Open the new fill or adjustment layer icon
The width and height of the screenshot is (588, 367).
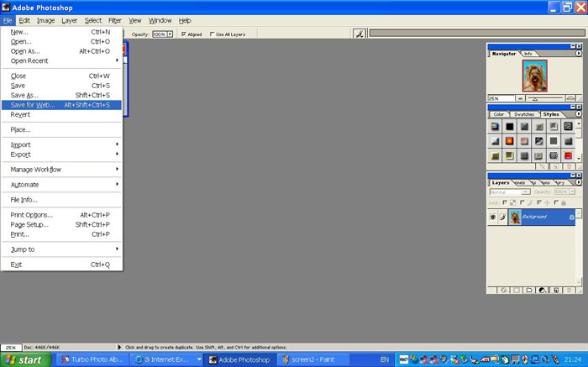[542, 290]
